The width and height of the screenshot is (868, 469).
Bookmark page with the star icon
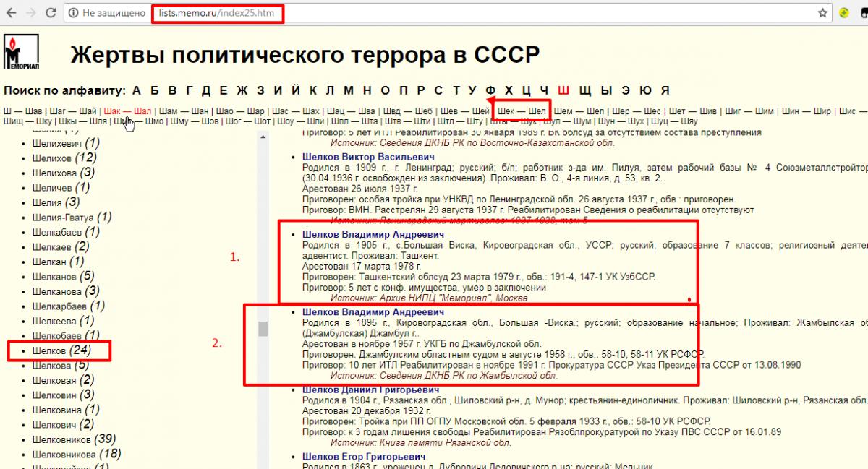822,14
